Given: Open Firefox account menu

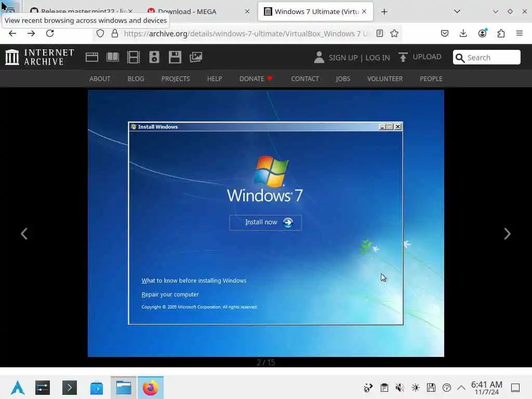Looking at the screenshot, I should 482,33.
